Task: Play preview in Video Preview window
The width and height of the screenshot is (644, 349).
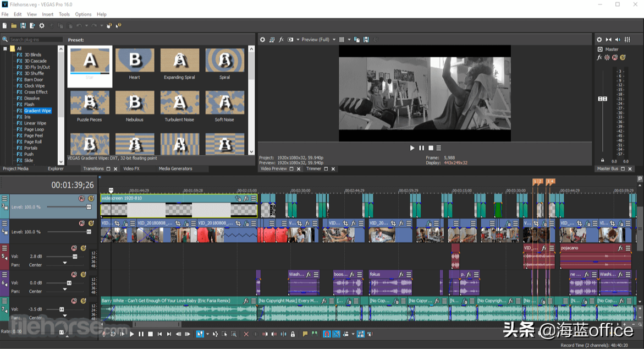Action: pos(412,148)
